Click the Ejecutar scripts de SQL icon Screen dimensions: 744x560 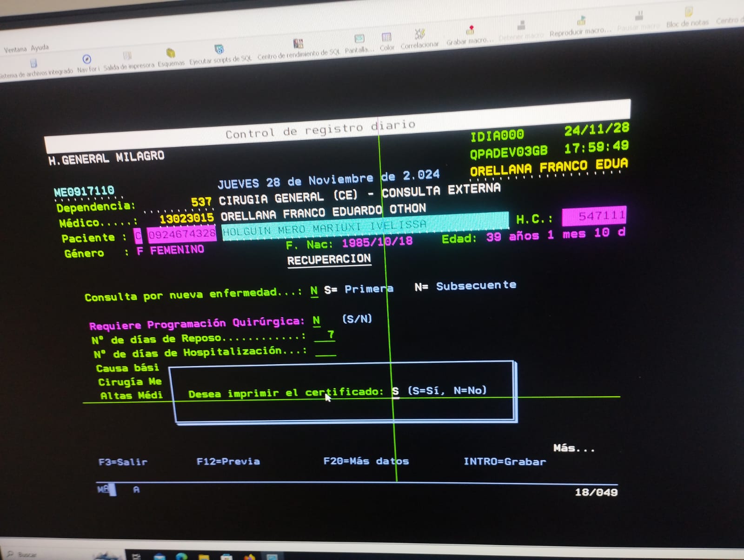(219, 50)
